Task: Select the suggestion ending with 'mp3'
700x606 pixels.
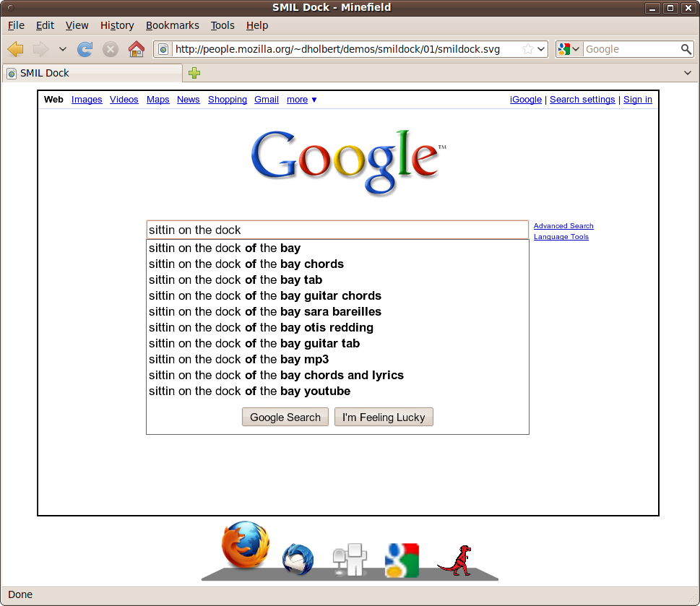Action: click(x=337, y=359)
